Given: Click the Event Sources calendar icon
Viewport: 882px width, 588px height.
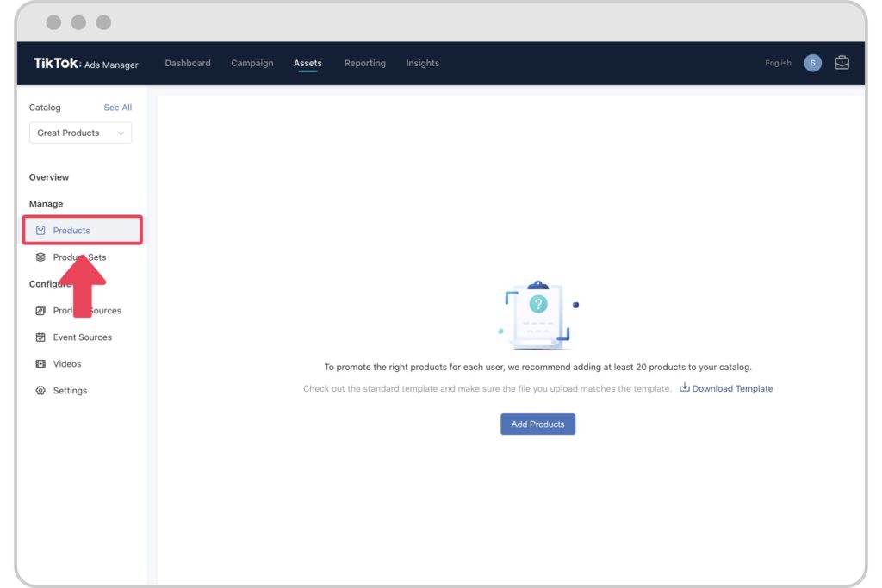Looking at the screenshot, I should coord(40,337).
